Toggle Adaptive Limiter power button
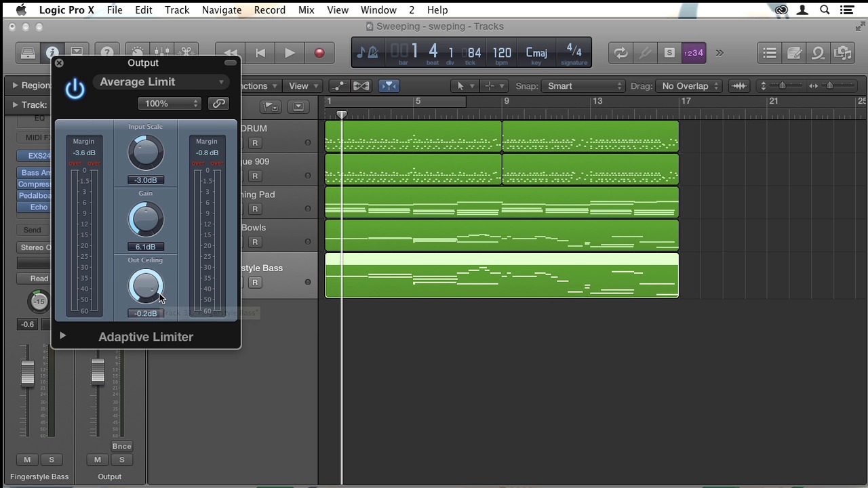The width and height of the screenshot is (868, 488). pyautogui.click(x=75, y=89)
